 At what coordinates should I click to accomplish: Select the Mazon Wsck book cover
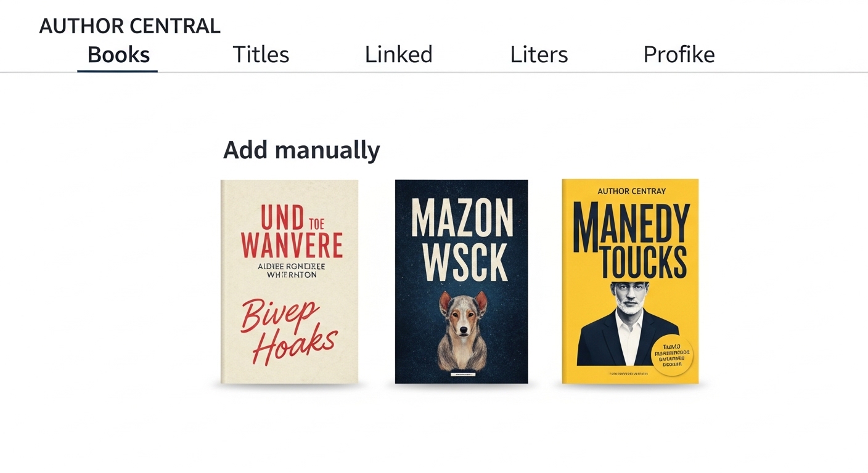click(x=461, y=281)
